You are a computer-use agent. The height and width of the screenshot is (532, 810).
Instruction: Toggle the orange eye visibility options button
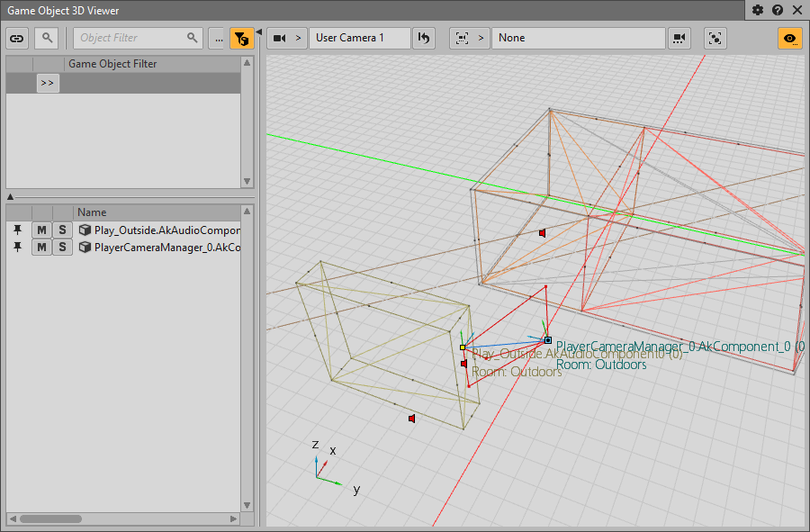790,38
